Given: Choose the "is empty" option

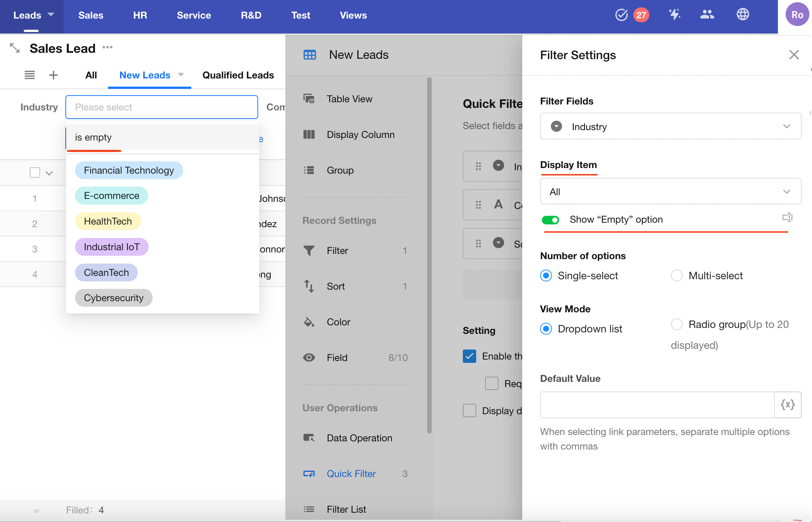Looking at the screenshot, I should (93, 137).
